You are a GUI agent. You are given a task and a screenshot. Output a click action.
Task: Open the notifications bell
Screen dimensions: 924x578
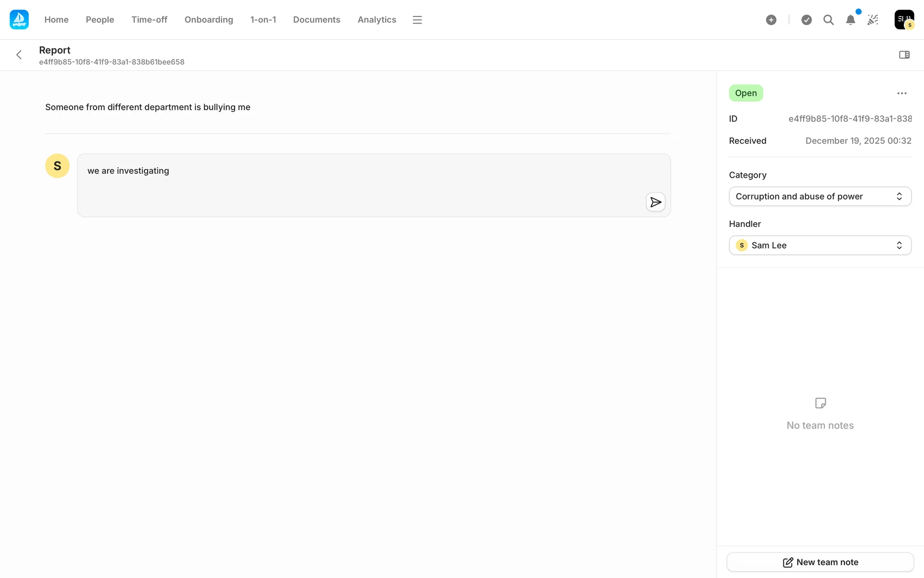click(850, 20)
